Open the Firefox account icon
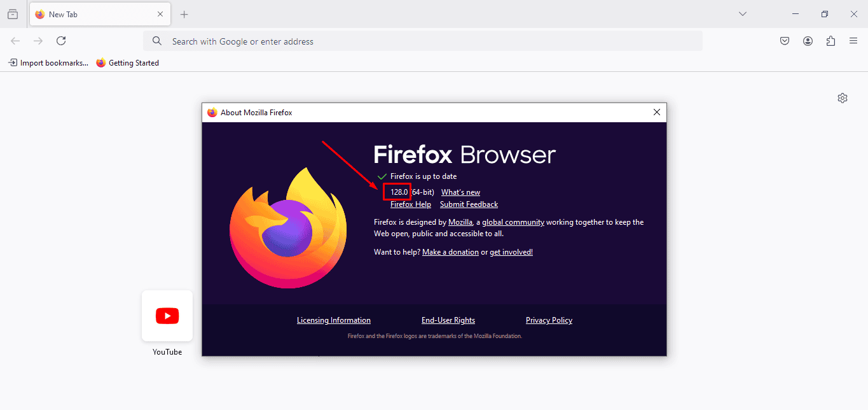Viewport: 868px width, 410px height. pyautogui.click(x=808, y=41)
